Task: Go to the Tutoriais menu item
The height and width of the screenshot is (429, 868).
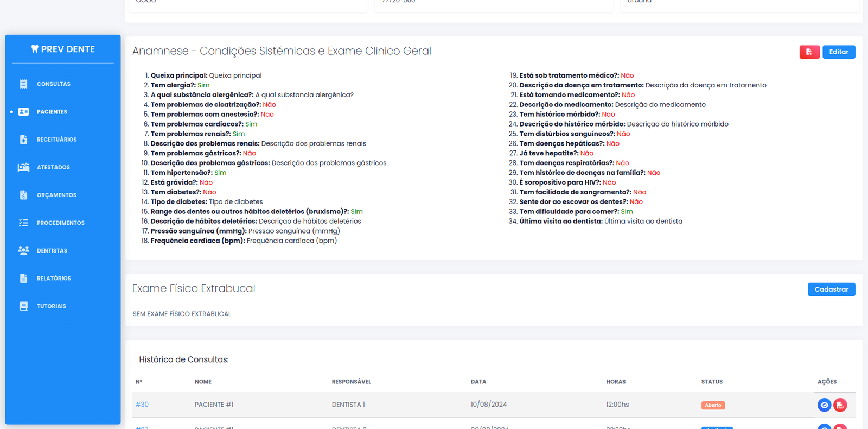Action: (52, 306)
